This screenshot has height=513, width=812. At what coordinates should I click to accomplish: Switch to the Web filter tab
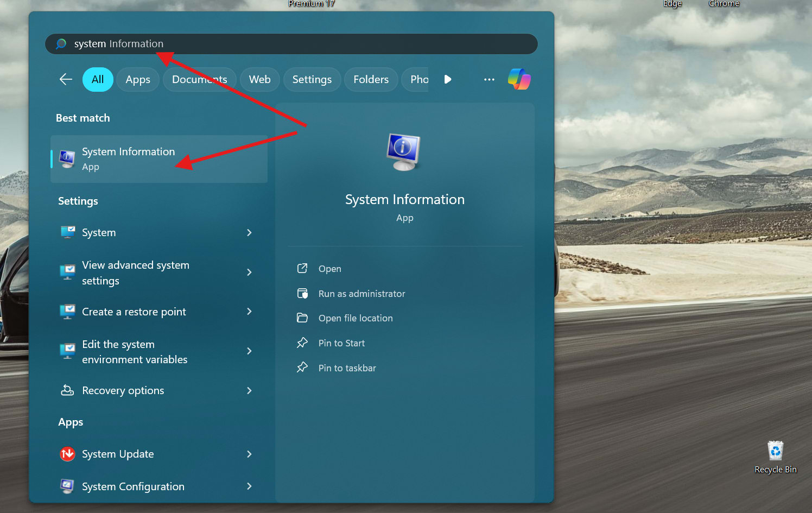tap(259, 79)
